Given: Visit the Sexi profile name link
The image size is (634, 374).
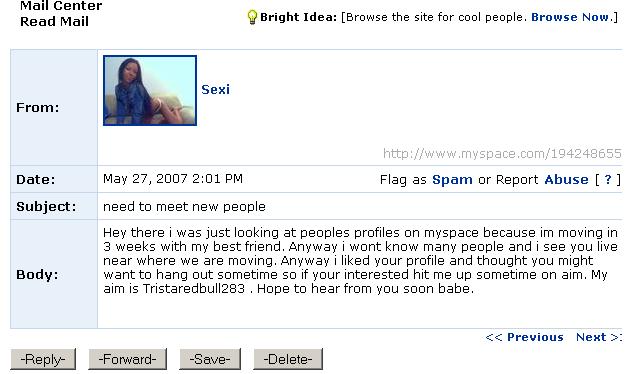Looking at the screenshot, I should pyautogui.click(x=216, y=89).
